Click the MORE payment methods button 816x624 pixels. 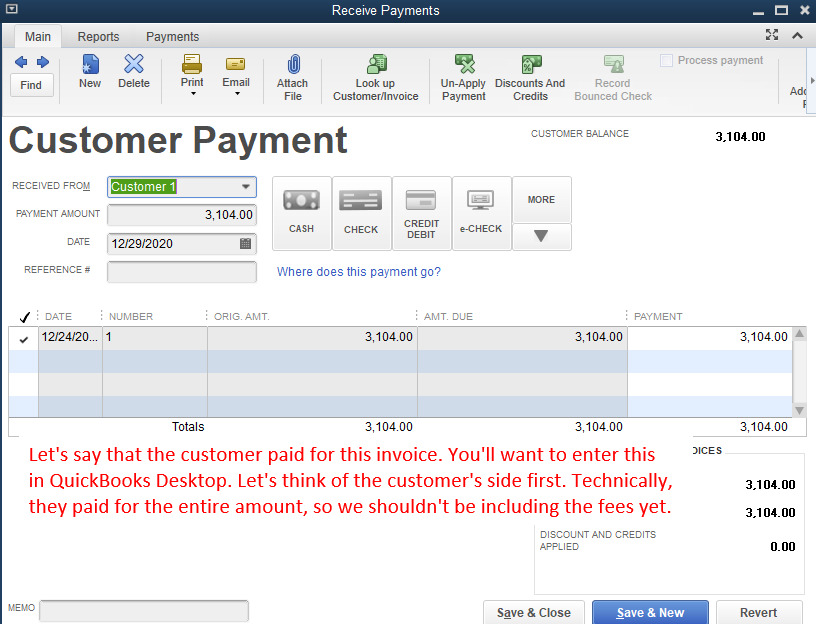click(x=542, y=199)
